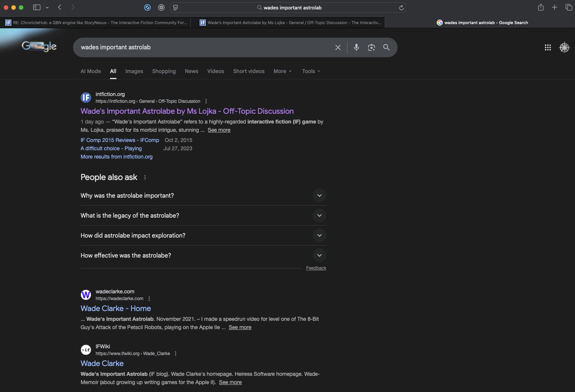
Task: Open search by image camera icon
Action: click(x=371, y=47)
